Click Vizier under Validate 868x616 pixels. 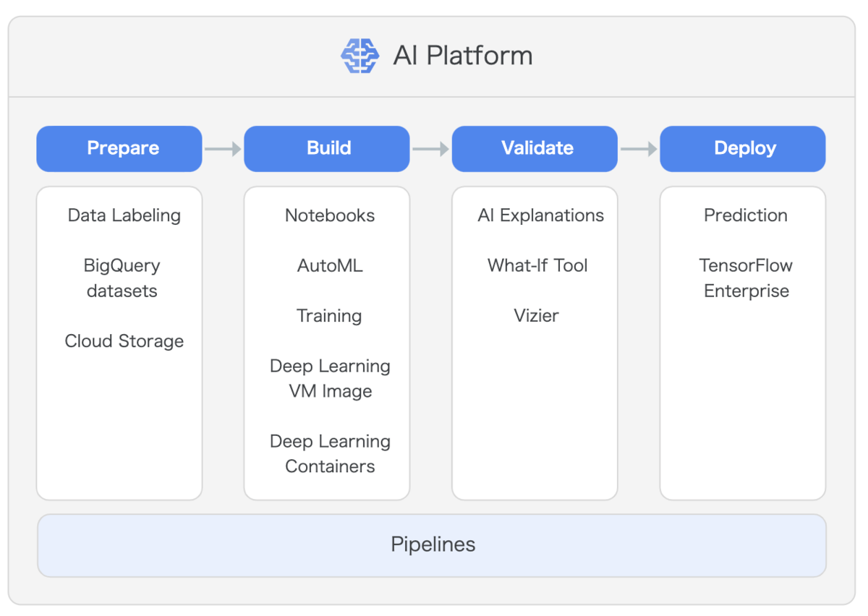(536, 316)
